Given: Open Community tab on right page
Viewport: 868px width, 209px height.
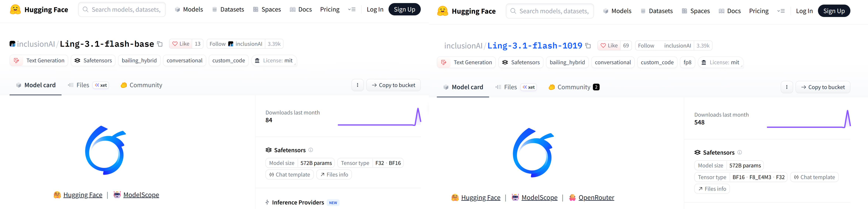Looking at the screenshot, I should (x=574, y=87).
